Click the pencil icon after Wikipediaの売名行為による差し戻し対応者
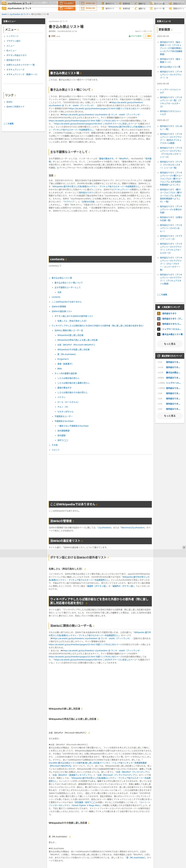This screenshot has width=186, height=868. 98,719
